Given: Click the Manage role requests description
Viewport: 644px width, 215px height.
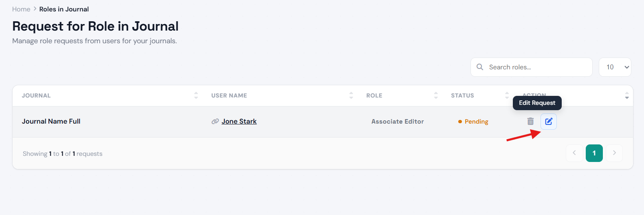Looking at the screenshot, I should [x=95, y=41].
